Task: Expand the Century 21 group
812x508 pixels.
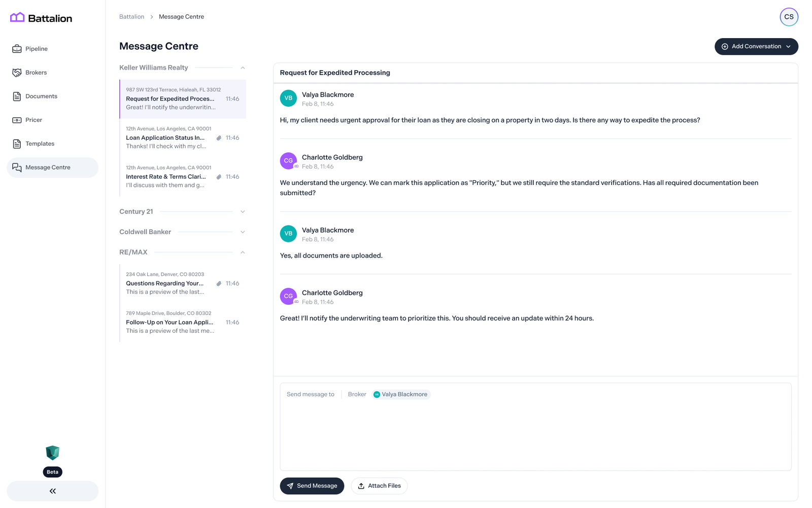Action: (243, 212)
